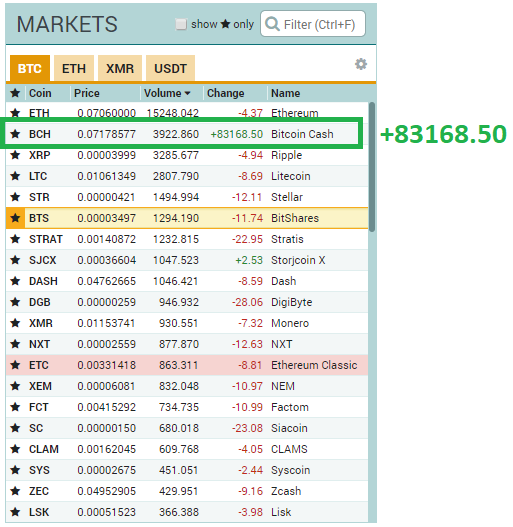This screenshot has height=527, width=513.
Task: Select the Siacoin name cell
Action: click(289, 428)
